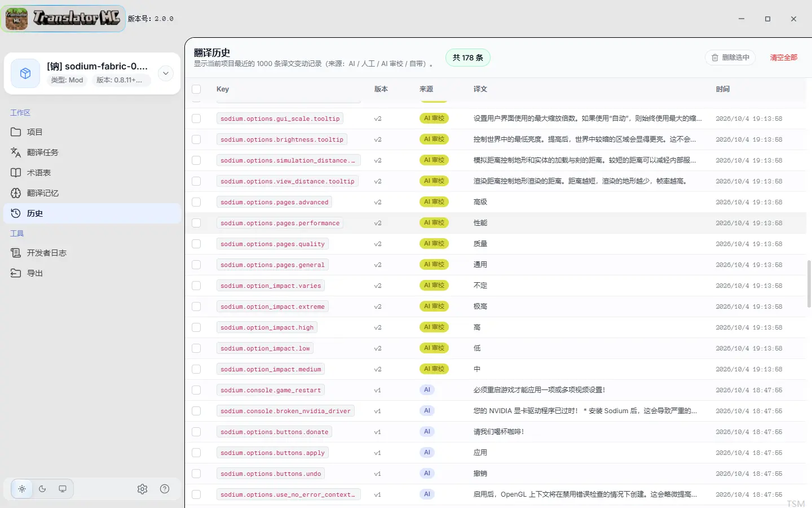Open the 术语表 book icon

[16, 173]
